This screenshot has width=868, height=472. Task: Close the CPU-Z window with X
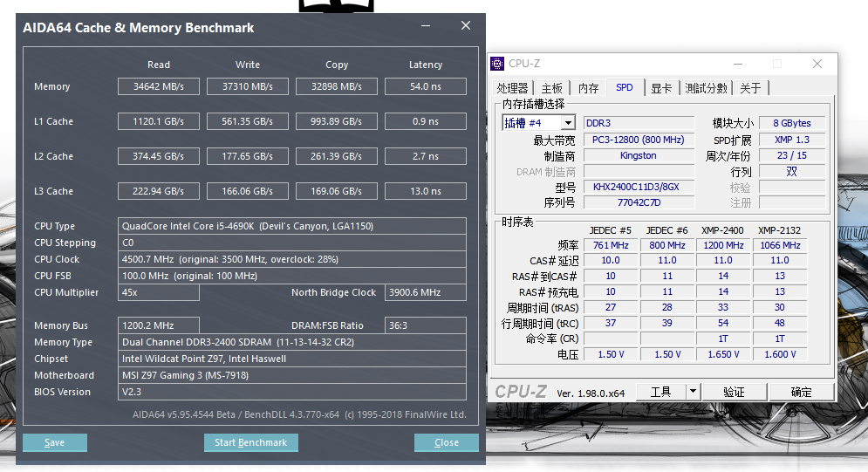pos(817,65)
